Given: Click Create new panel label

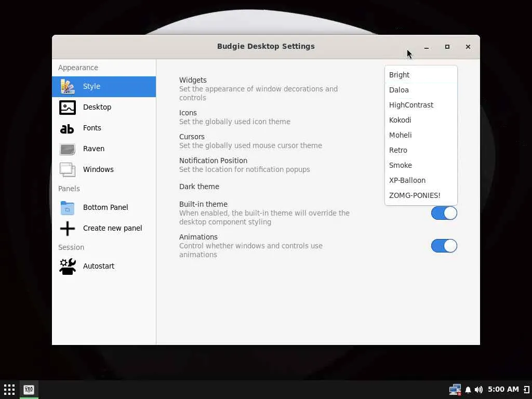Looking at the screenshot, I should point(113,228).
